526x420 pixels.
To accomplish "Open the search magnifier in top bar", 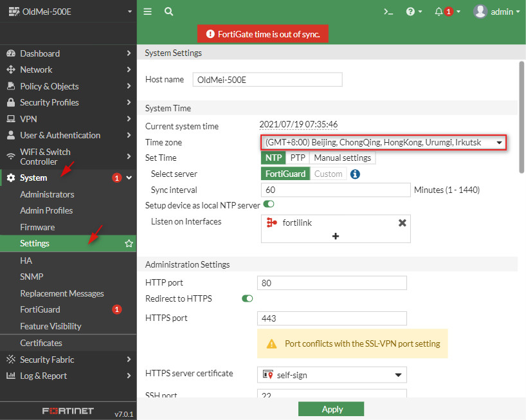I will (x=168, y=12).
